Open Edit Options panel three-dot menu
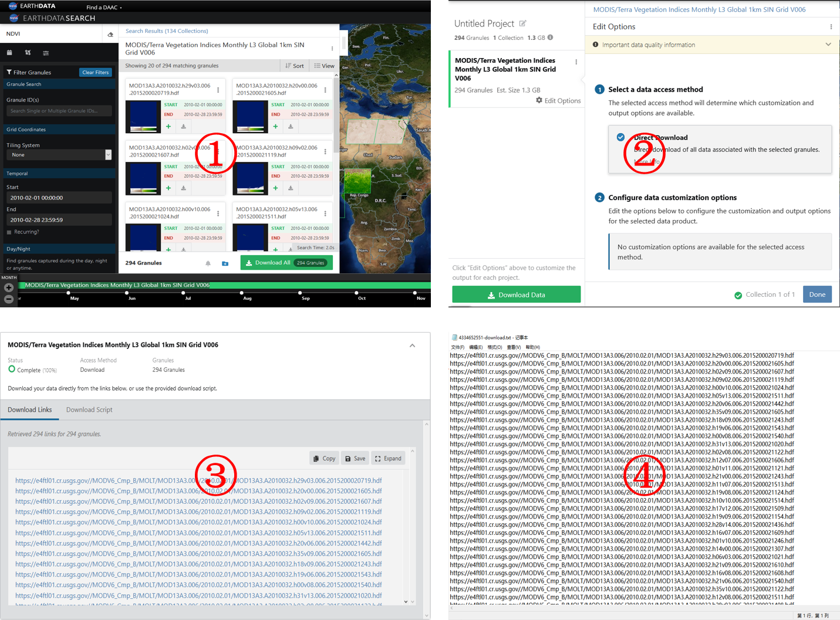840x620 pixels. tap(831, 27)
